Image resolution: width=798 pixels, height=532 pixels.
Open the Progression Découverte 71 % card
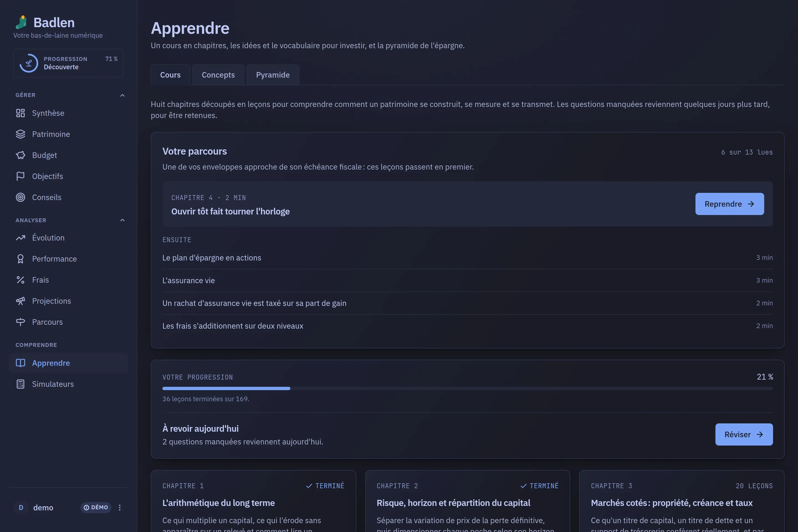(68, 63)
